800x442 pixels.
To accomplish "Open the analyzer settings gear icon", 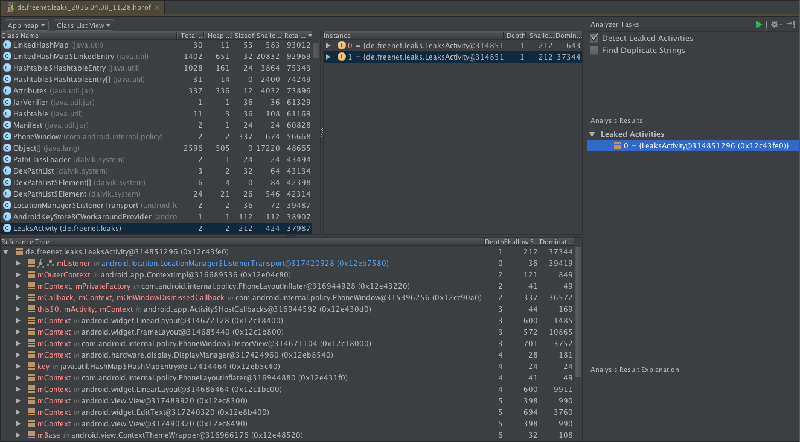I will [775, 23].
